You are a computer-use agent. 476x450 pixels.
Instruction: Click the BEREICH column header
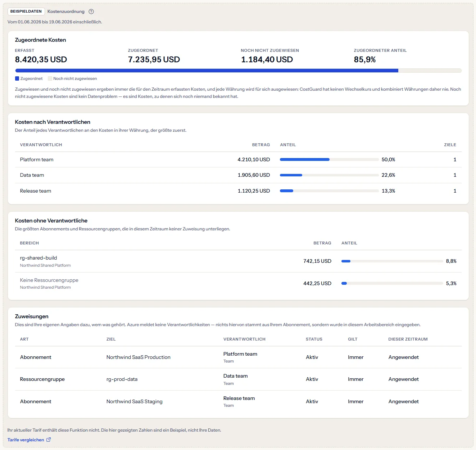coord(30,243)
